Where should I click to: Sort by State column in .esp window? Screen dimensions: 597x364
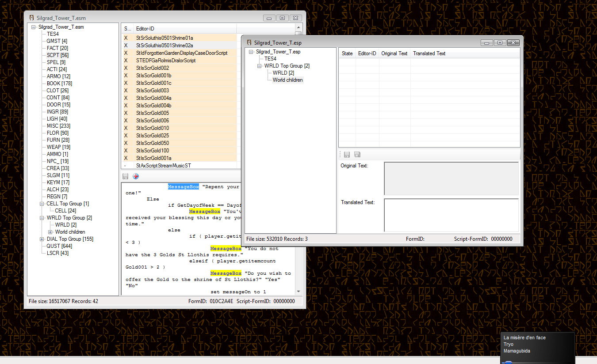(x=347, y=53)
